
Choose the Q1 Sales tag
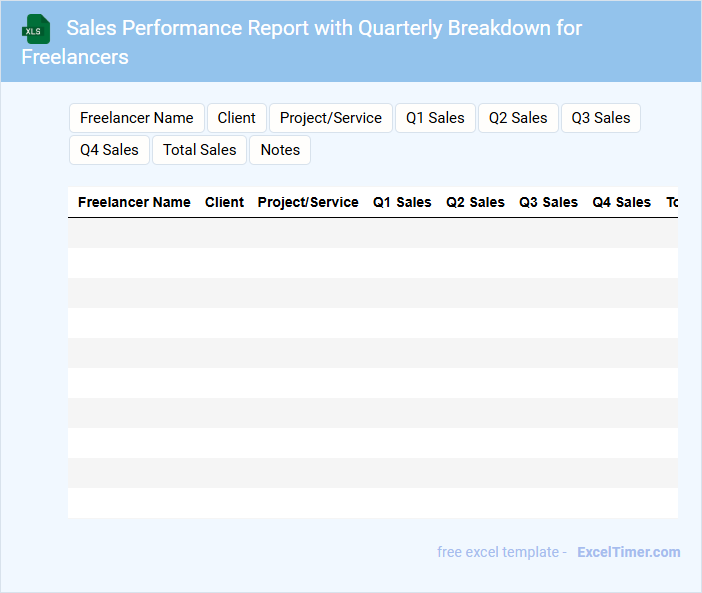tap(435, 118)
